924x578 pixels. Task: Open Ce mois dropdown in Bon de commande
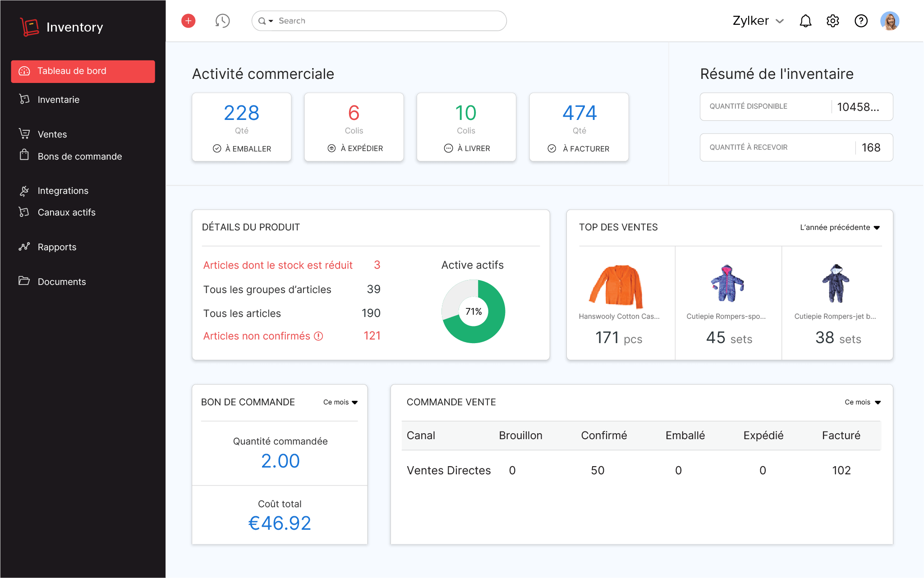coord(340,402)
